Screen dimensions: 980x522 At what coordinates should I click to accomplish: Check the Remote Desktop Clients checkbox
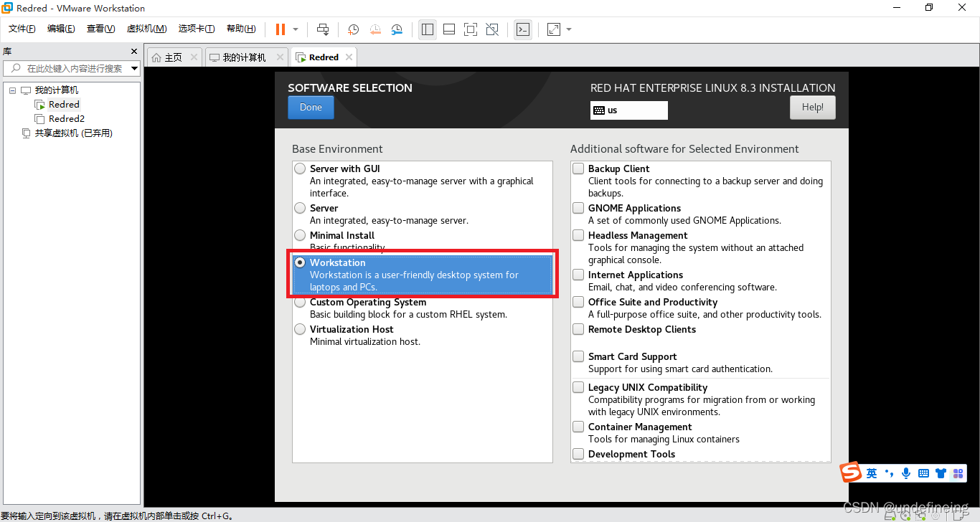[x=578, y=329]
